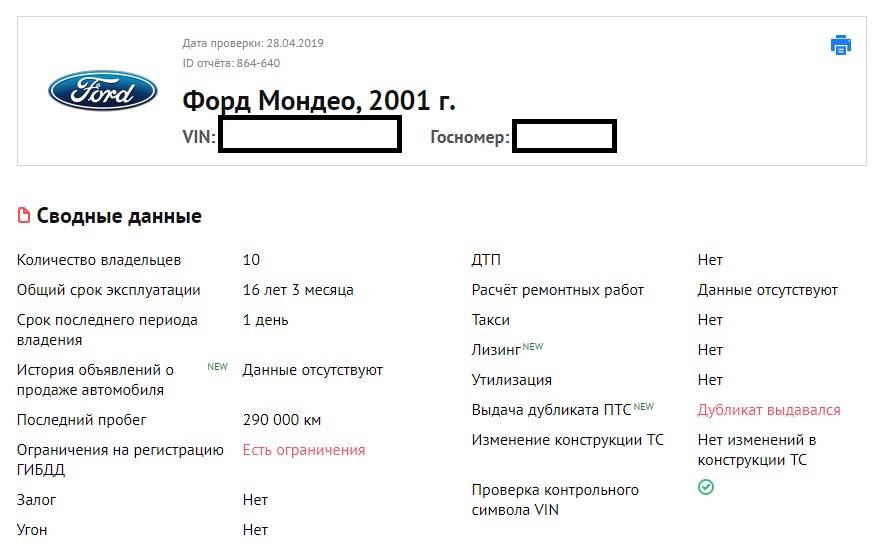This screenshot has height=556, width=884.
Task: Click the Сводные данные section title
Action: point(119,216)
